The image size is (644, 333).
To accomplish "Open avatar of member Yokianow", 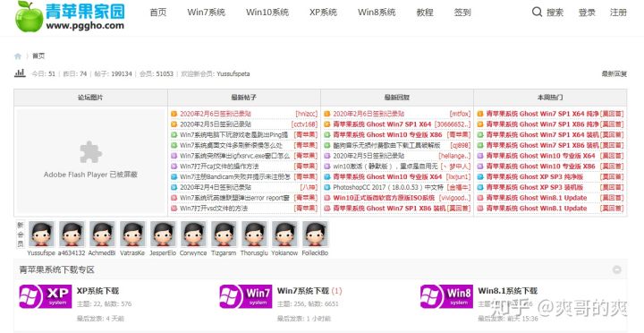I will (284, 234).
